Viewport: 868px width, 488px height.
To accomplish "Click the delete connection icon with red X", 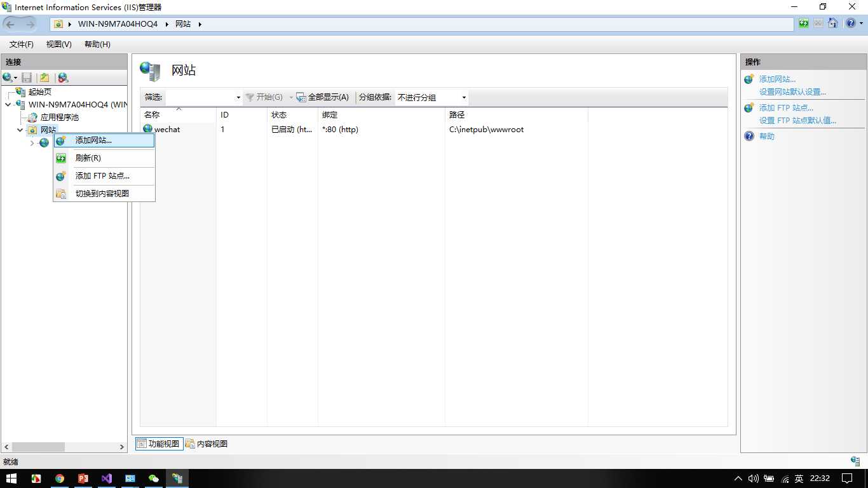I will [63, 78].
